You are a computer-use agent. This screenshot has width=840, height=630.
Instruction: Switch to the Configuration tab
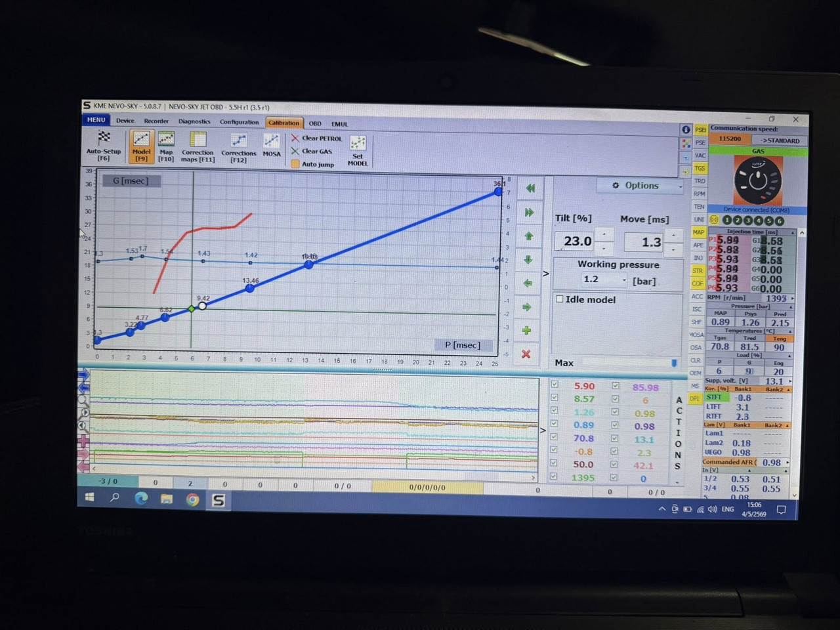pos(239,122)
